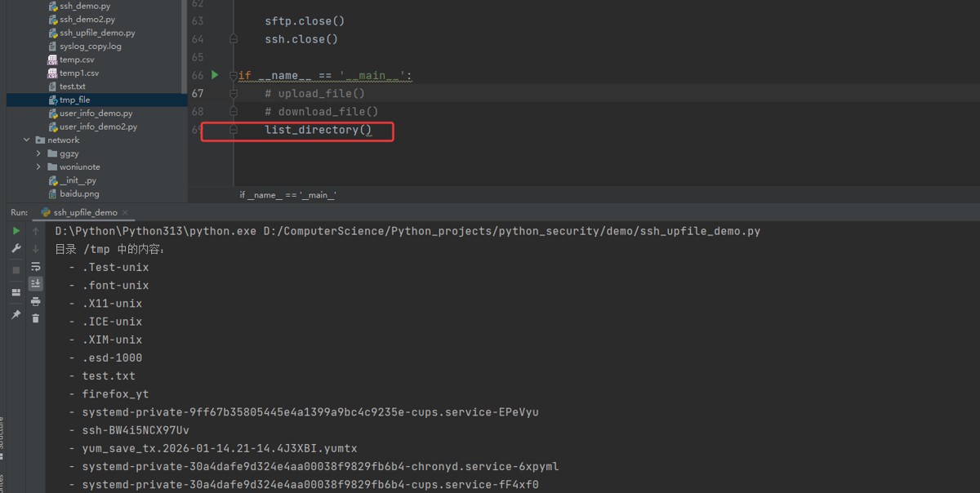Rerun ssh_upfile_demo with green play icon
The height and width of the screenshot is (493, 980).
point(16,231)
